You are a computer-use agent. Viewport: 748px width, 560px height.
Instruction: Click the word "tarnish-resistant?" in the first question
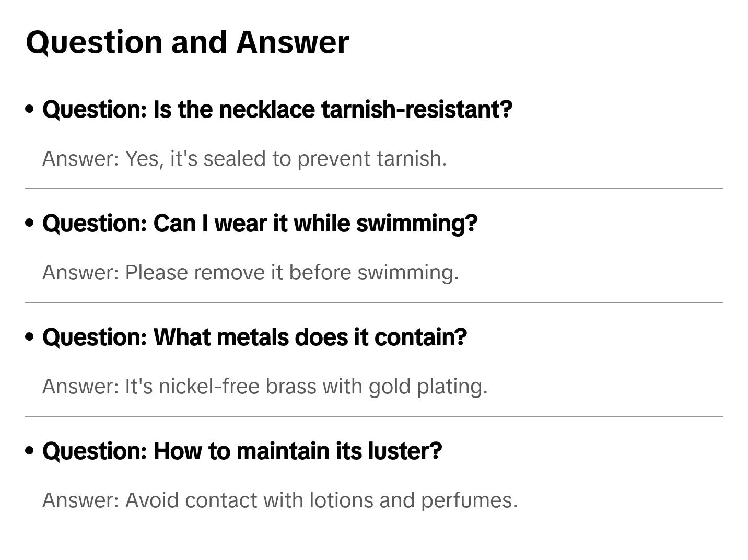417,110
